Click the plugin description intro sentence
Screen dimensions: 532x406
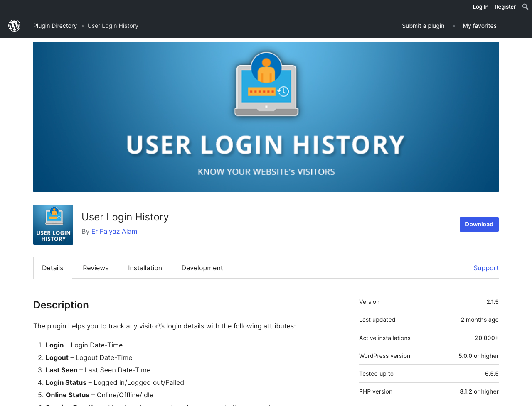click(x=165, y=326)
